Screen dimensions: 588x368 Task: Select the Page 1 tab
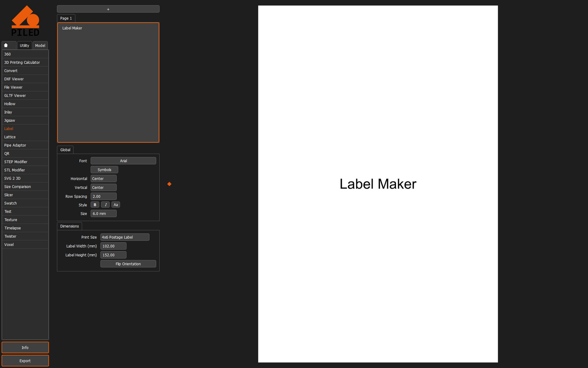[66, 18]
